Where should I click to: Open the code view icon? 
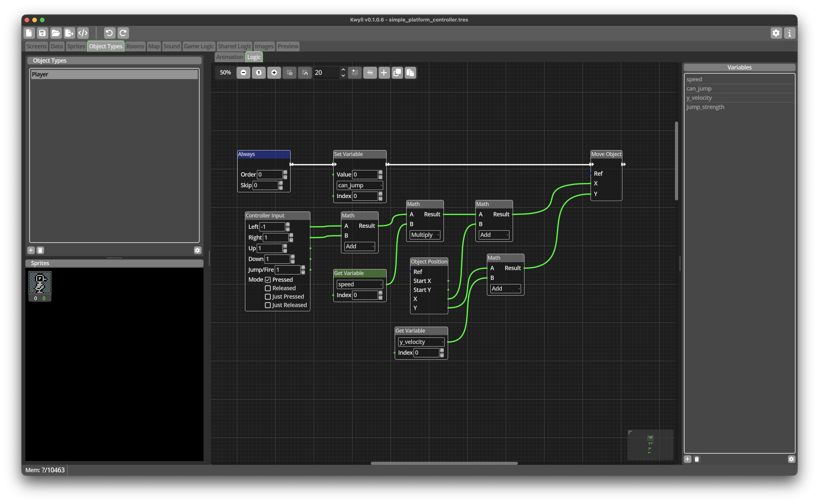point(83,33)
